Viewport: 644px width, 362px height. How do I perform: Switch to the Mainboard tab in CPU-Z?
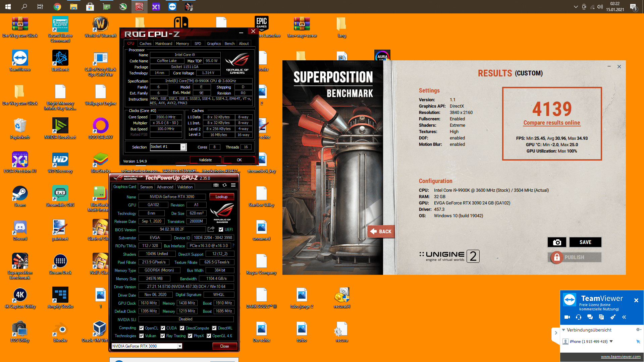(x=164, y=44)
